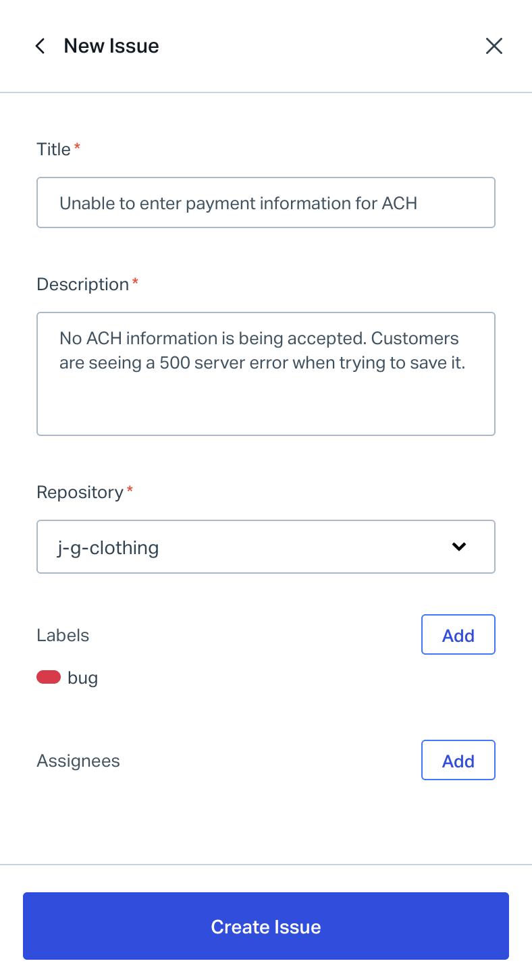Screen dimensions: 532x980
Task: Click the red bug label color pill
Action: click(49, 677)
